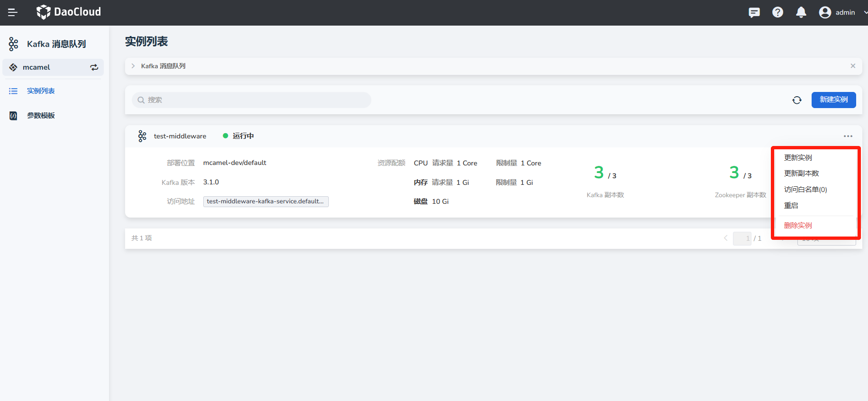Screen dimensions: 868x401
Task: Open the hamburger navigation menu
Action: point(13,12)
